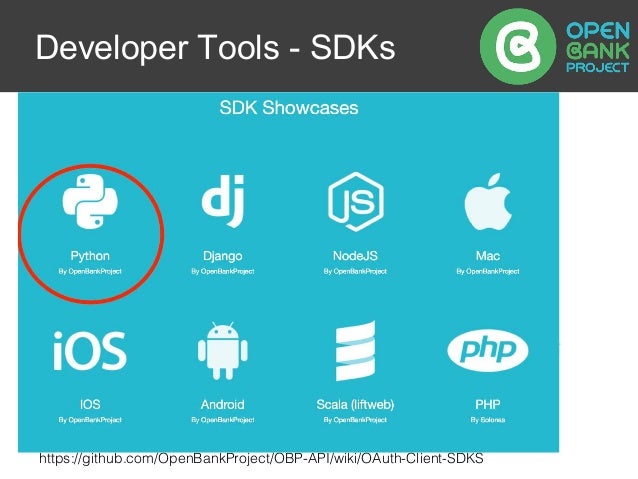Click the Python snake logo icon
The width and height of the screenshot is (638, 479).
coord(90,201)
